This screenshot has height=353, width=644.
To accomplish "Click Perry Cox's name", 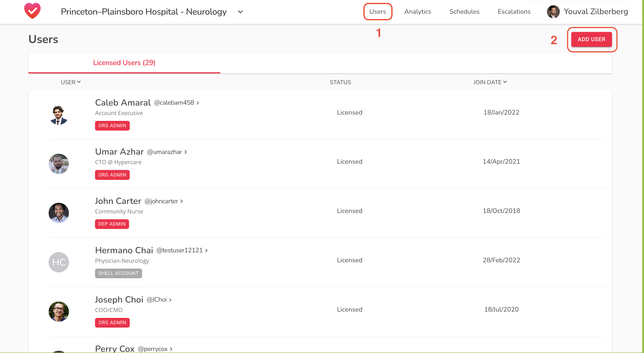I will [115, 348].
